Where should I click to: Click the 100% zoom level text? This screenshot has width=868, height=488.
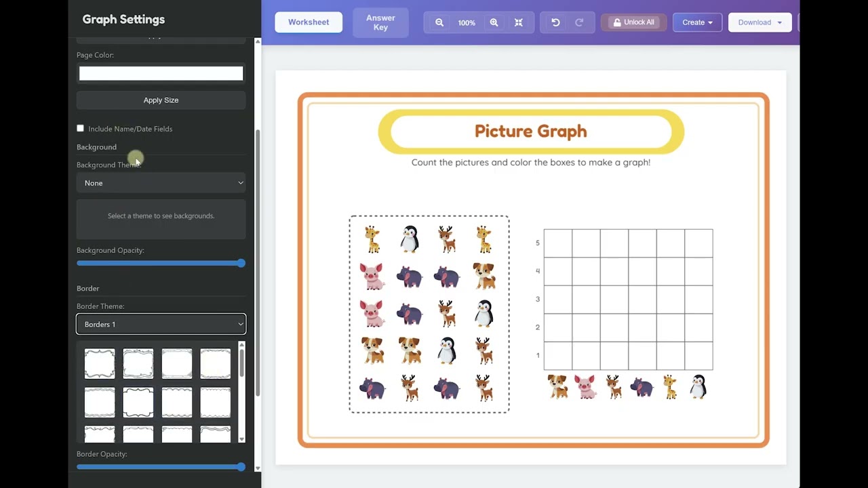(x=467, y=22)
